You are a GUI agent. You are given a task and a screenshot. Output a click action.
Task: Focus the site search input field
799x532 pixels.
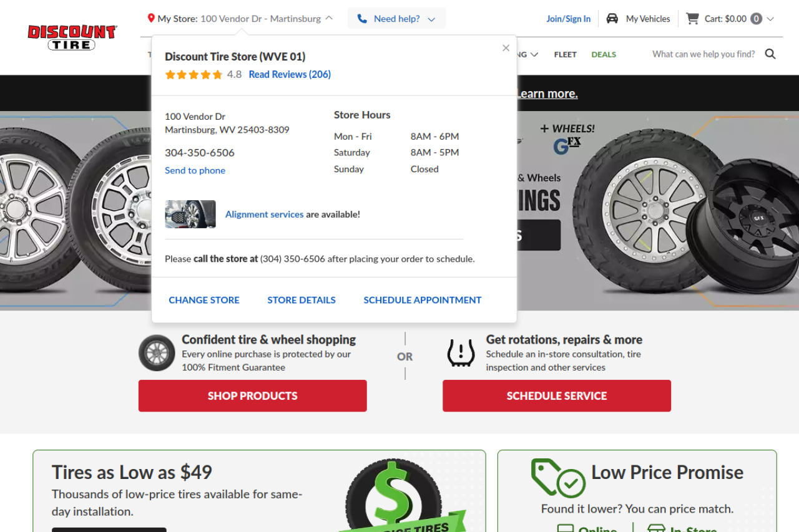pyautogui.click(x=703, y=54)
